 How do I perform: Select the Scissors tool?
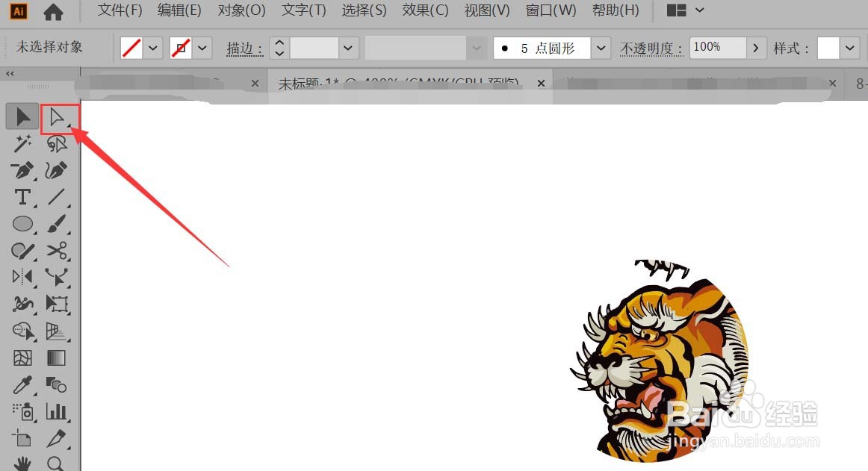tap(57, 251)
